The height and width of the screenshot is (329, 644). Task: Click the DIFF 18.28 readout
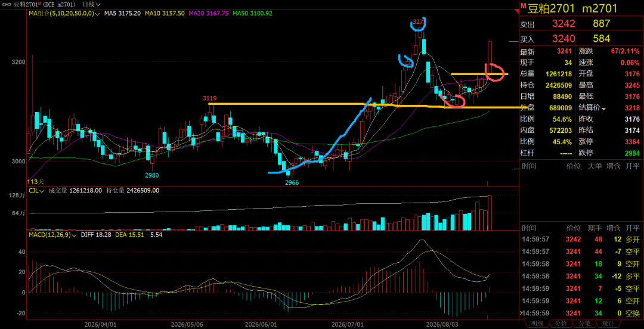(x=96, y=235)
